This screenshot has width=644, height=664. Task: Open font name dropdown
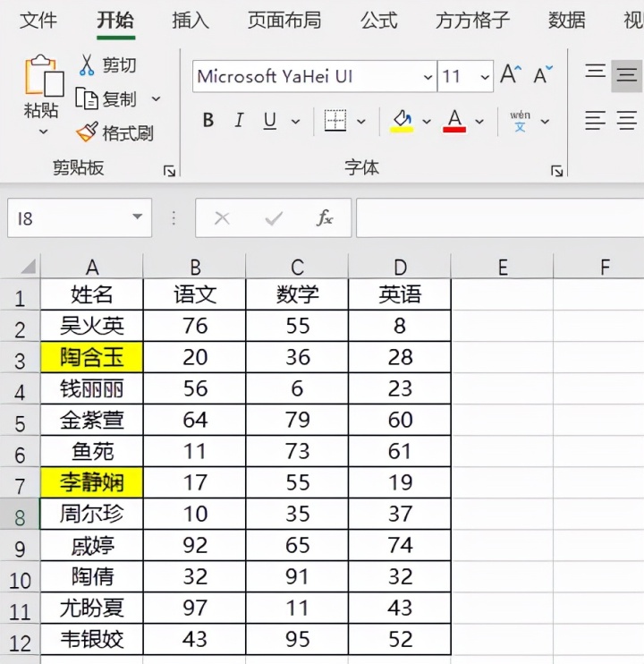(x=428, y=77)
